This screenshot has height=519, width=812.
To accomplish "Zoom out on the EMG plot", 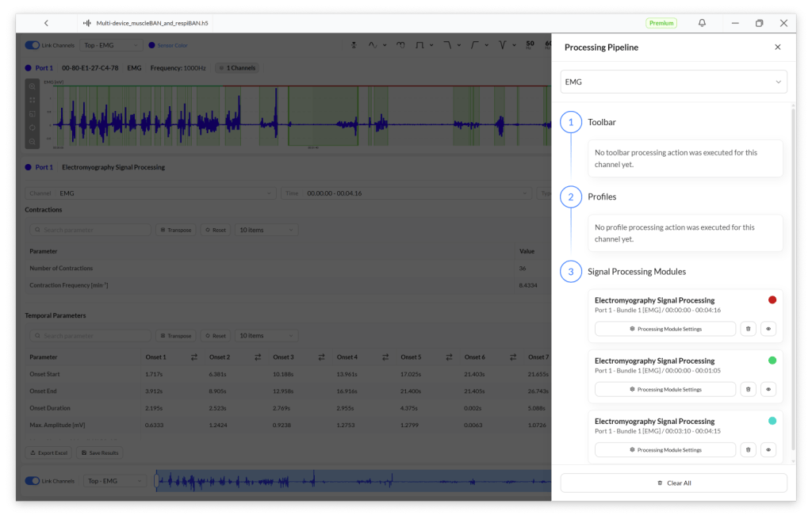I will click(32, 141).
